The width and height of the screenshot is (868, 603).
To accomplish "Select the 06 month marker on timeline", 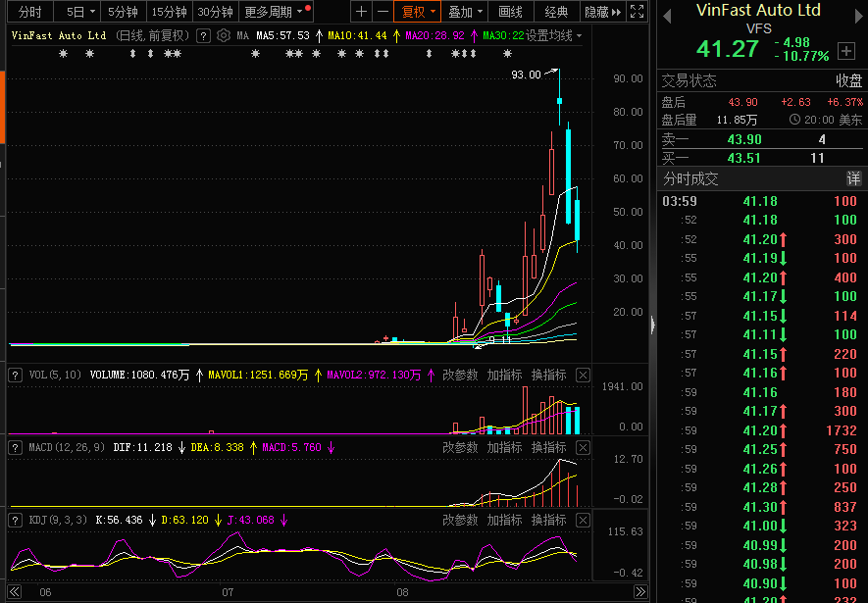I will pos(45,592).
